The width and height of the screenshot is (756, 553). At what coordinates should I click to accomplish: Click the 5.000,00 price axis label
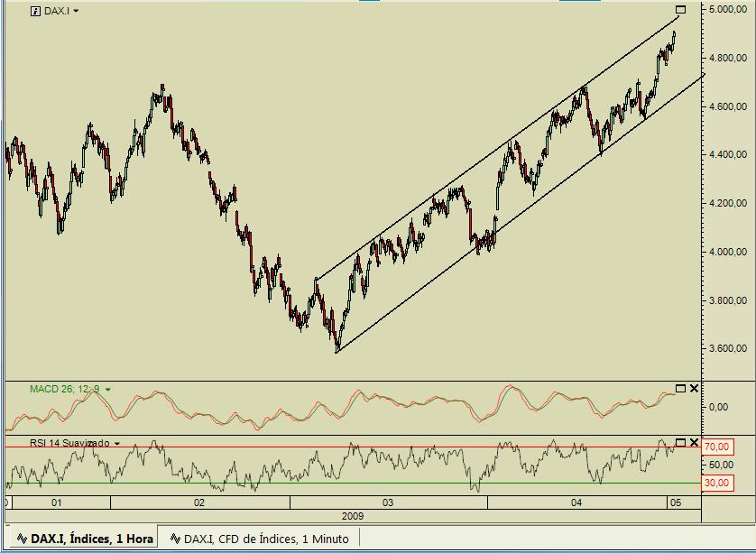(x=727, y=9)
